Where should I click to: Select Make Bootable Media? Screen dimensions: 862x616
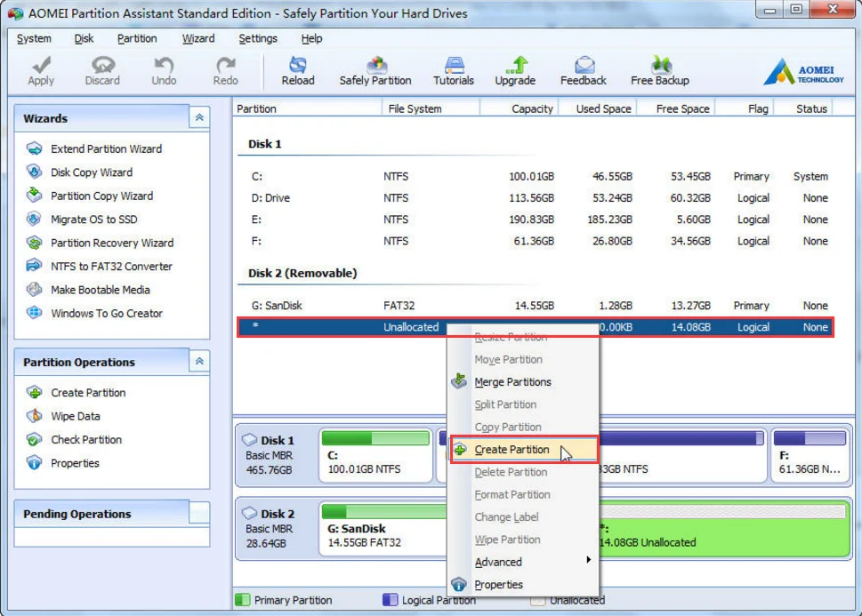point(100,290)
